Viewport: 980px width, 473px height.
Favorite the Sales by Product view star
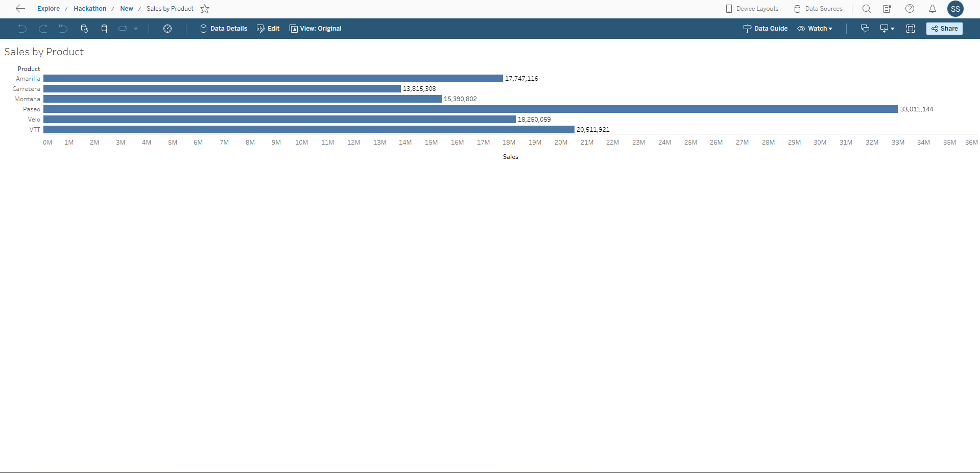click(205, 9)
